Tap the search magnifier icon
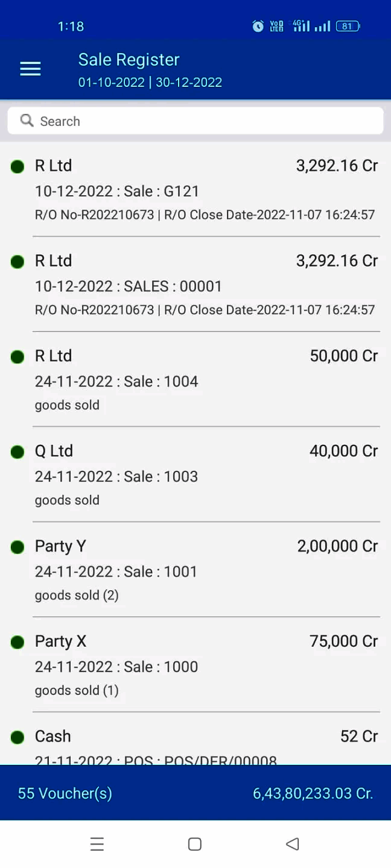391x868 pixels. [x=27, y=121]
